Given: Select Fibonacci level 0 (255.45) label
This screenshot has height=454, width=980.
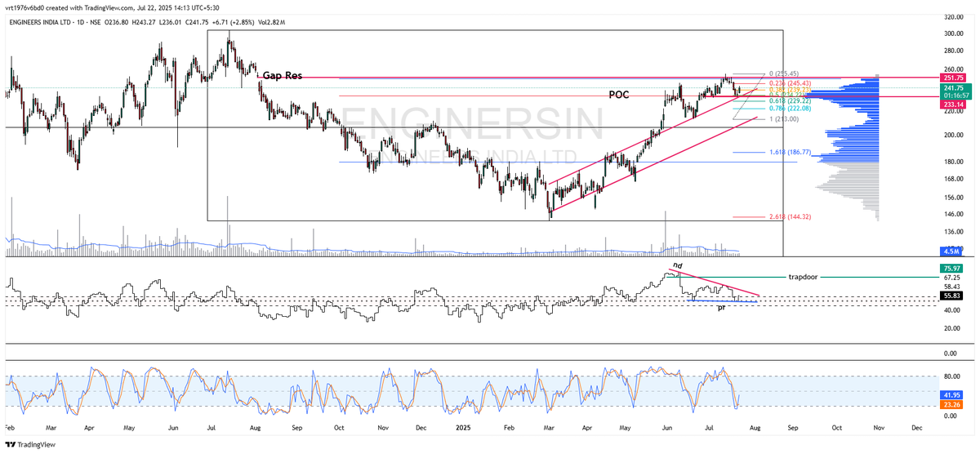Looking at the screenshot, I should (x=783, y=73).
